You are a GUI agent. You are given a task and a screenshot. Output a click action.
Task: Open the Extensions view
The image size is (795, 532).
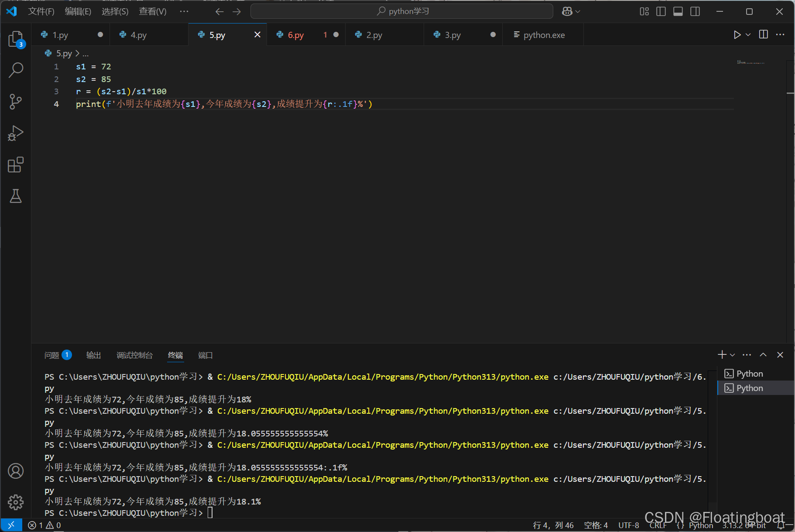point(16,165)
